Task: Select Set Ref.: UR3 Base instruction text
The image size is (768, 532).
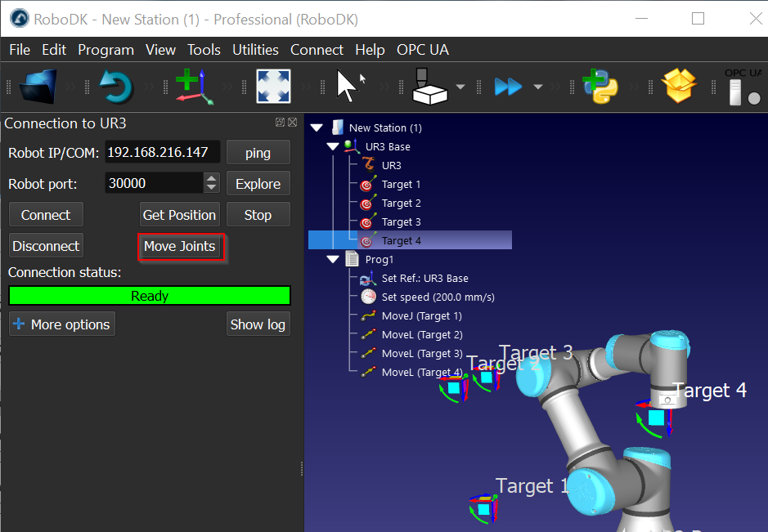Action: tap(424, 278)
